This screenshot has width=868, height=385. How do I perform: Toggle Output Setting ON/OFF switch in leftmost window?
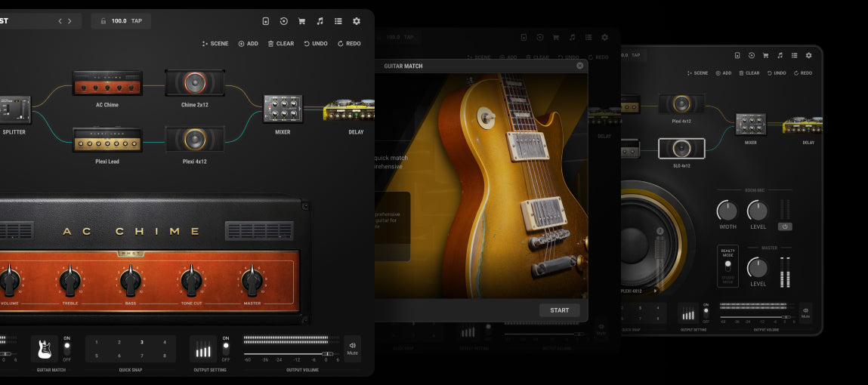point(225,348)
